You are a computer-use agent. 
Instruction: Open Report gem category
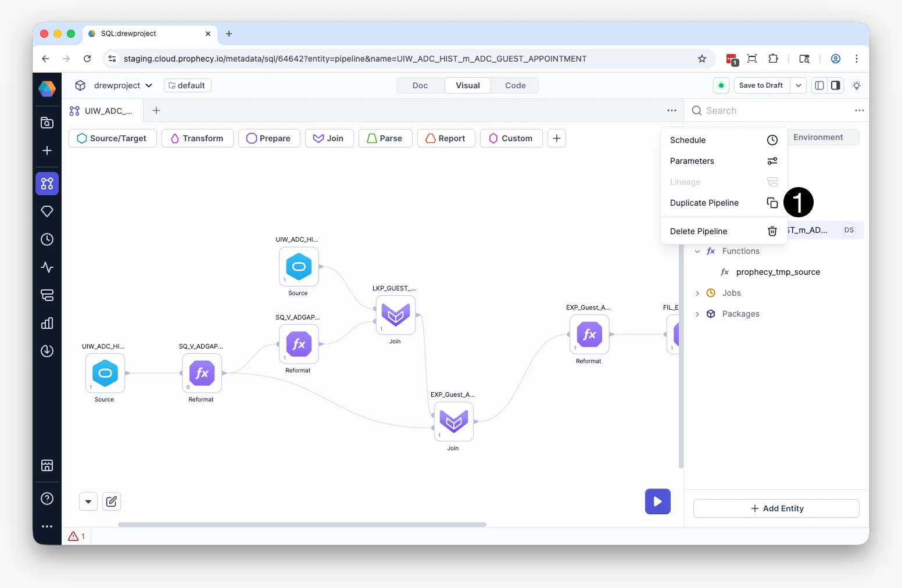pyautogui.click(x=446, y=138)
